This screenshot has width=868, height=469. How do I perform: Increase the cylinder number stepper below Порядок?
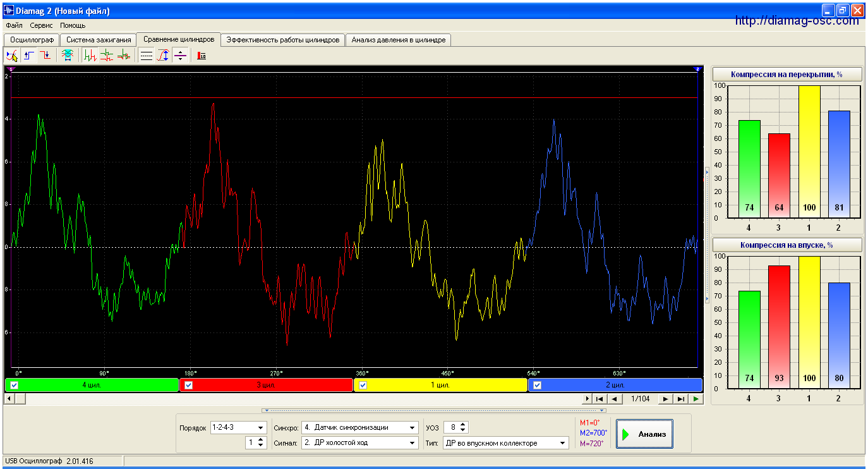pyautogui.click(x=262, y=440)
